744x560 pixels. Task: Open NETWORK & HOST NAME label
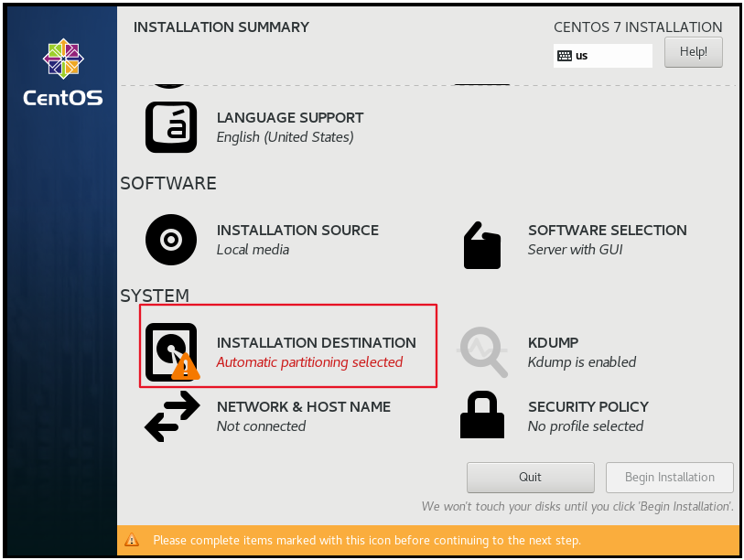[x=304, y=406]
